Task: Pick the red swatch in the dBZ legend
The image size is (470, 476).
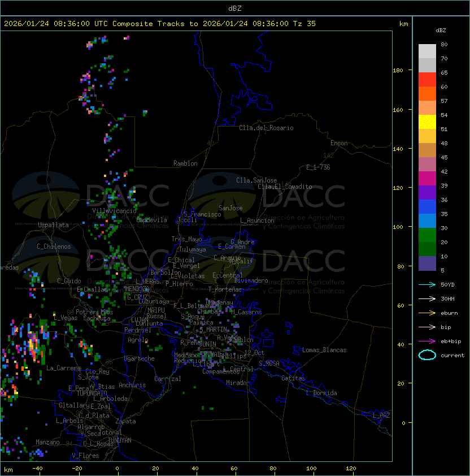Action: coord(427,79)
